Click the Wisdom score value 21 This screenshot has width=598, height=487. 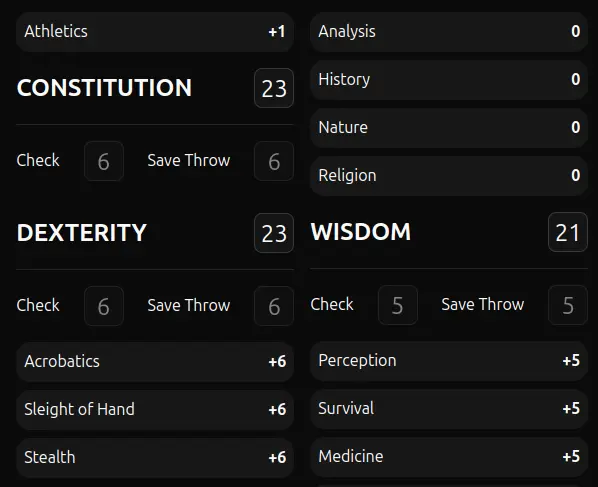(x=568, y=232)
